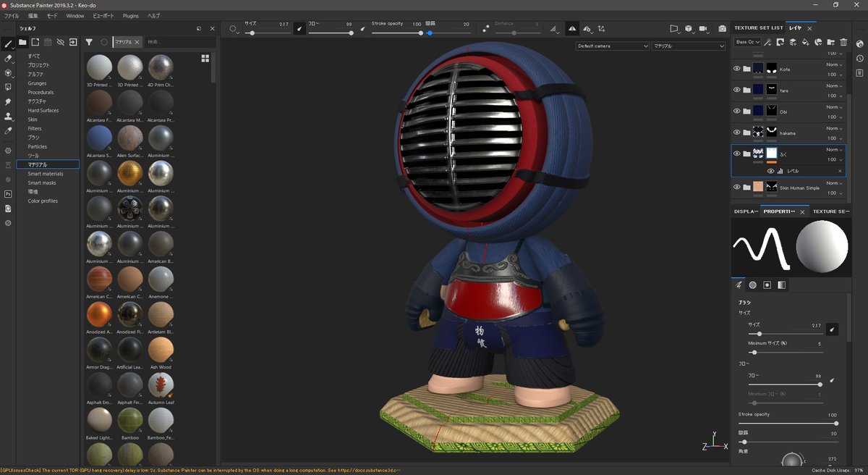Select the Paint brush tool

click(x=8, y=43)
